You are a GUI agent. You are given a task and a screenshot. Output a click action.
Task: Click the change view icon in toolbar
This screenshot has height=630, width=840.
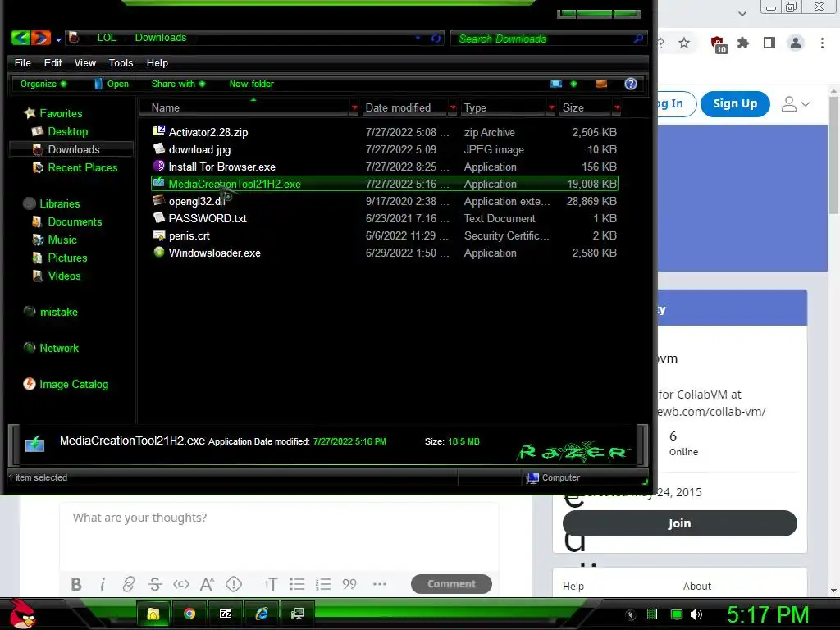click(556, 84)
